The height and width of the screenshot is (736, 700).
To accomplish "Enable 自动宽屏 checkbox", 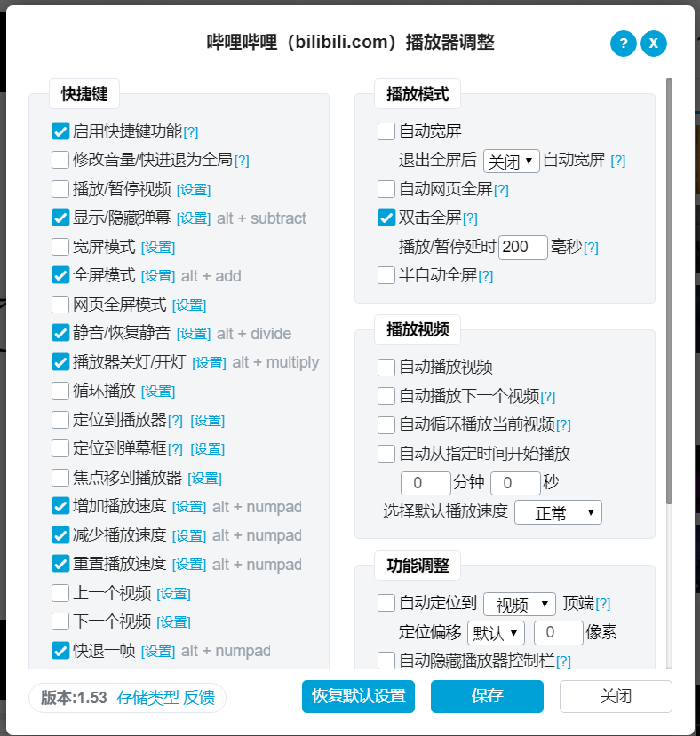I will 386,131.
